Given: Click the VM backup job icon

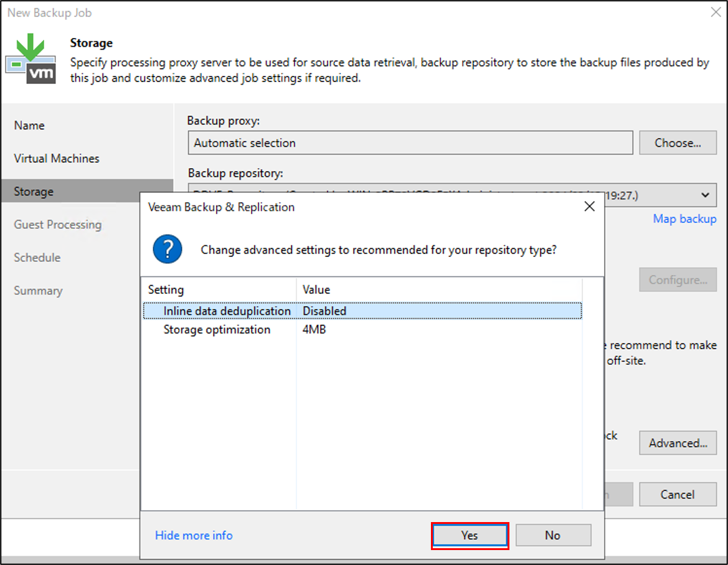Looking at the screenshot, I should point(31,59).
